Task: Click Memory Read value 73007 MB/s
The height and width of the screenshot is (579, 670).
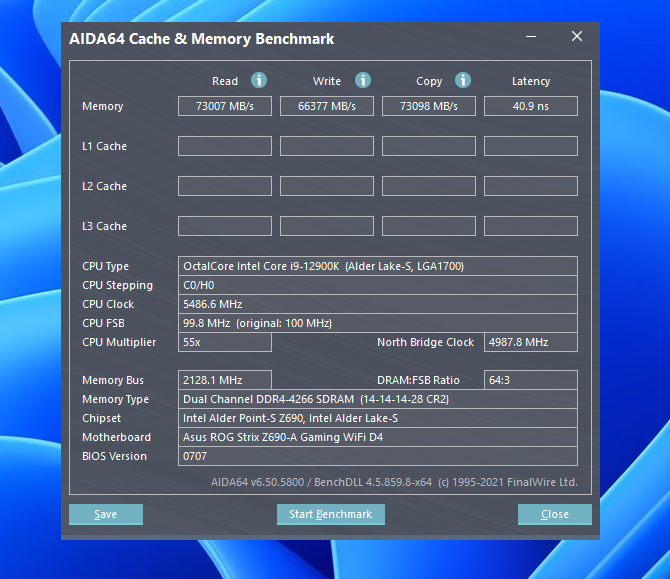Action: coord(225,106)
